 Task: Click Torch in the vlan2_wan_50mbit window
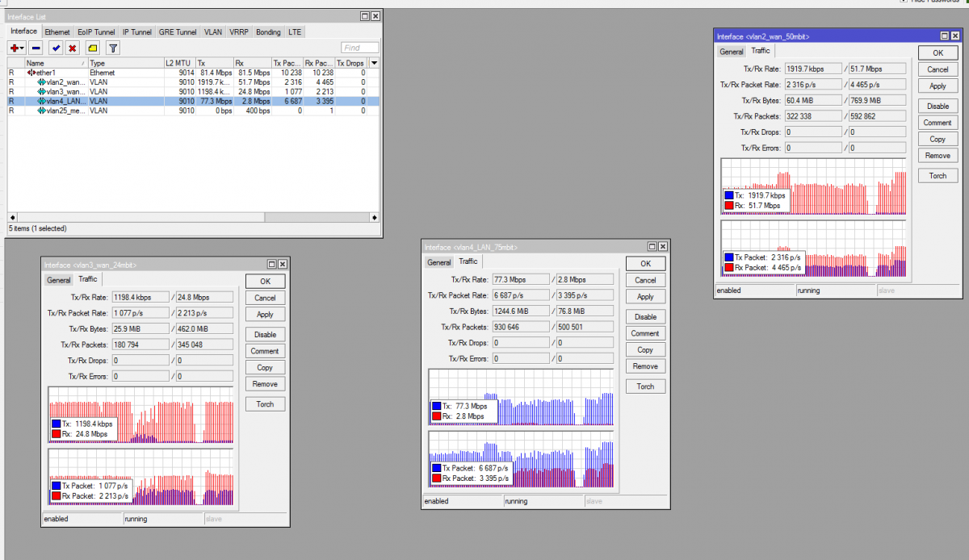[938, 176]
